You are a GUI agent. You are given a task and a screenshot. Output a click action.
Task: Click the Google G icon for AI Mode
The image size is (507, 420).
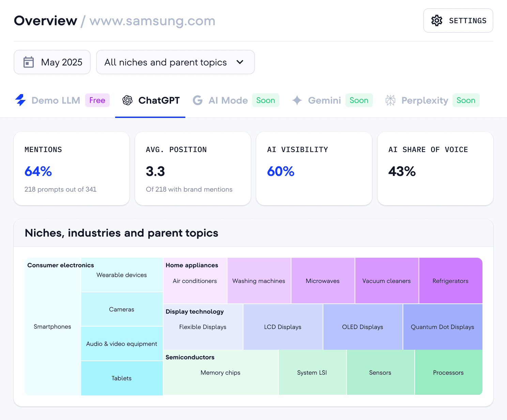point(198,100)
